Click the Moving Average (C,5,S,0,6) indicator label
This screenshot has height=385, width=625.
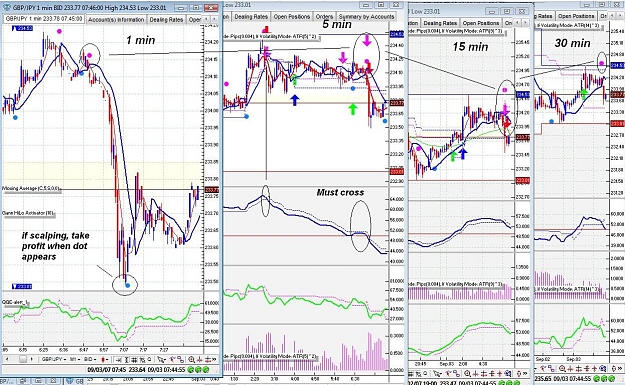[32, 189]
